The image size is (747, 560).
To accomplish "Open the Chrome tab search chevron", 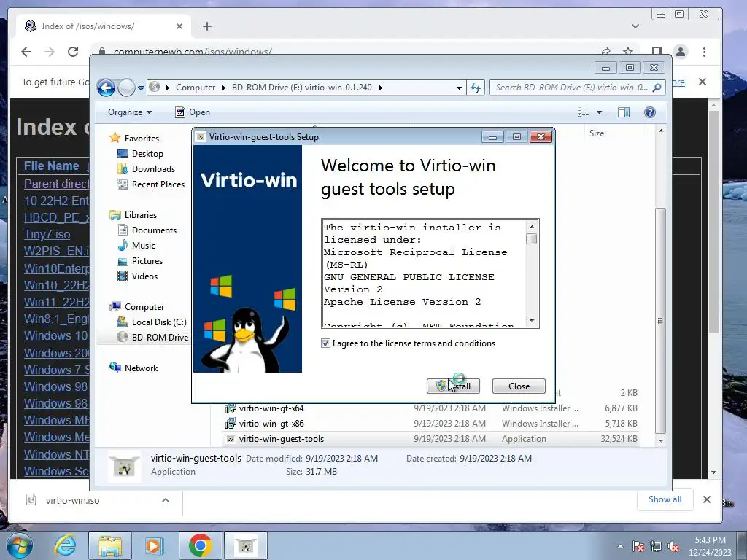I will (635, 26).
